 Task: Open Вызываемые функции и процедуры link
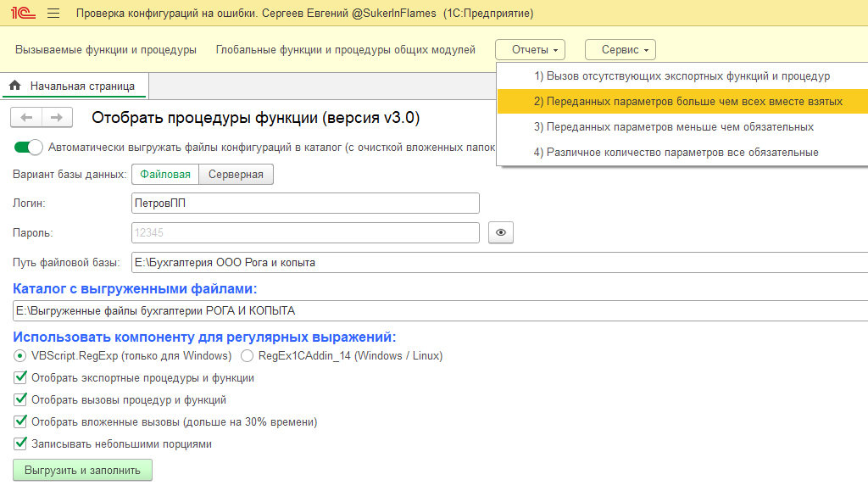click(x=106, y=50)
